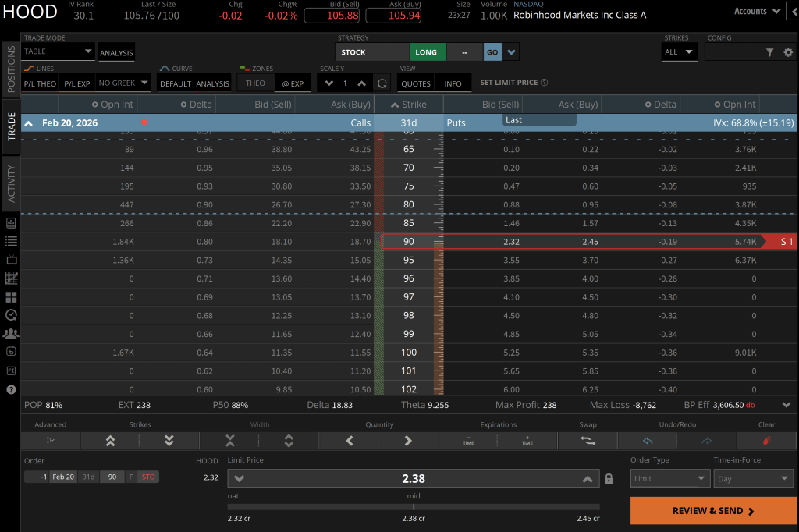Click the top Ask (Buy) 105.94 price
This screenshot has width=799, height=532.
coord(393,16)
